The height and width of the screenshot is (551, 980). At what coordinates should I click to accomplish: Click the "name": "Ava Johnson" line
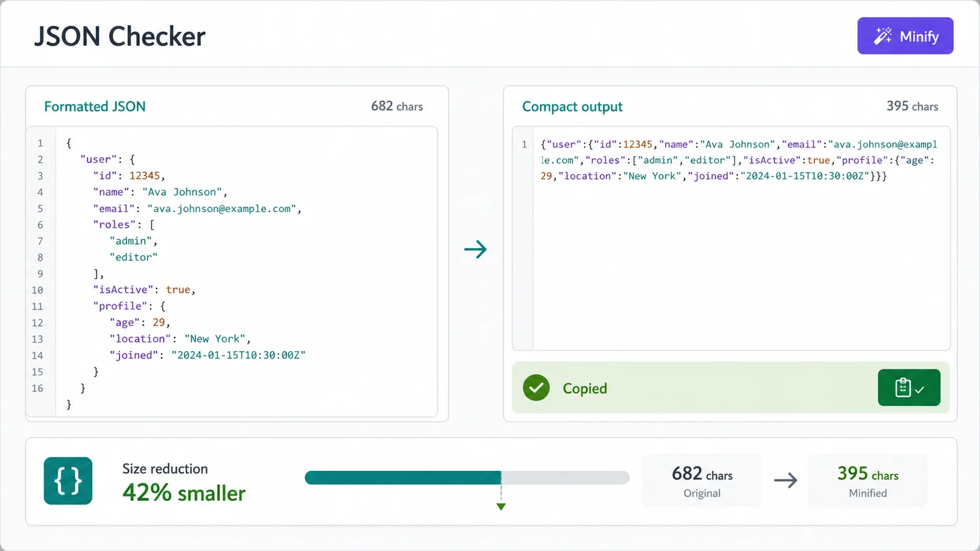click(x=160, y=192)
